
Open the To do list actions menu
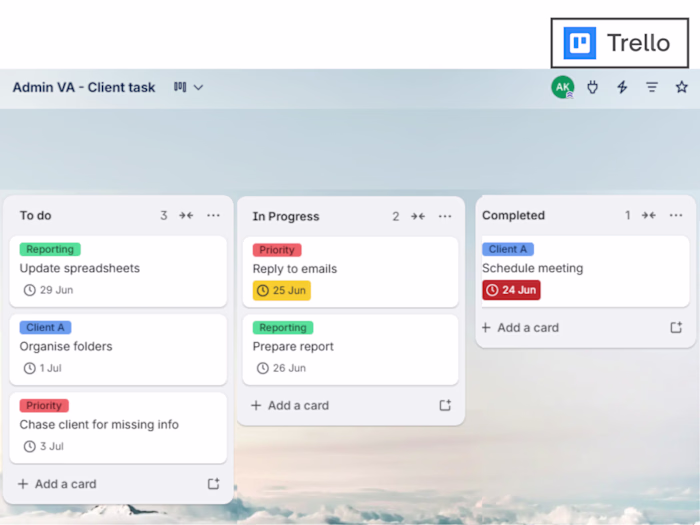tap(213, 216)
